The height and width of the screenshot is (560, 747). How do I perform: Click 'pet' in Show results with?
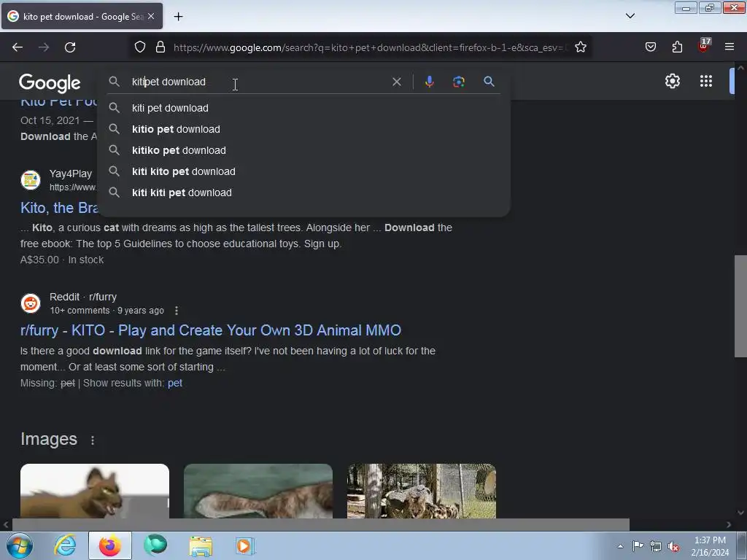(x=175, y=383)
